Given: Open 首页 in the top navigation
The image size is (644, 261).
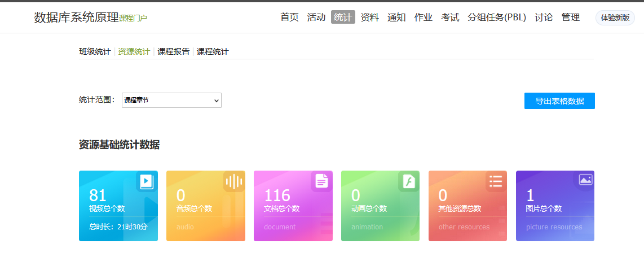Looking at the screenshot, I should click(x=289, y=18).
